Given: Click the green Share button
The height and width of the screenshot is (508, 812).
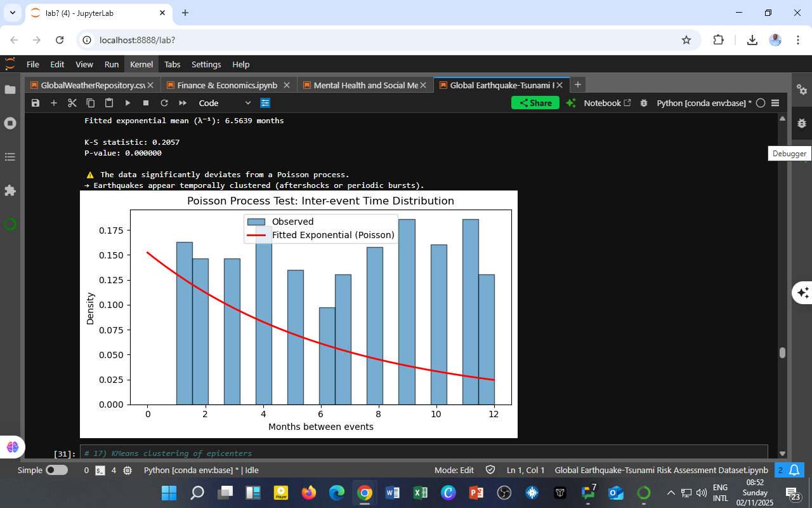Looking at the screenshot, I should point(535,103).
